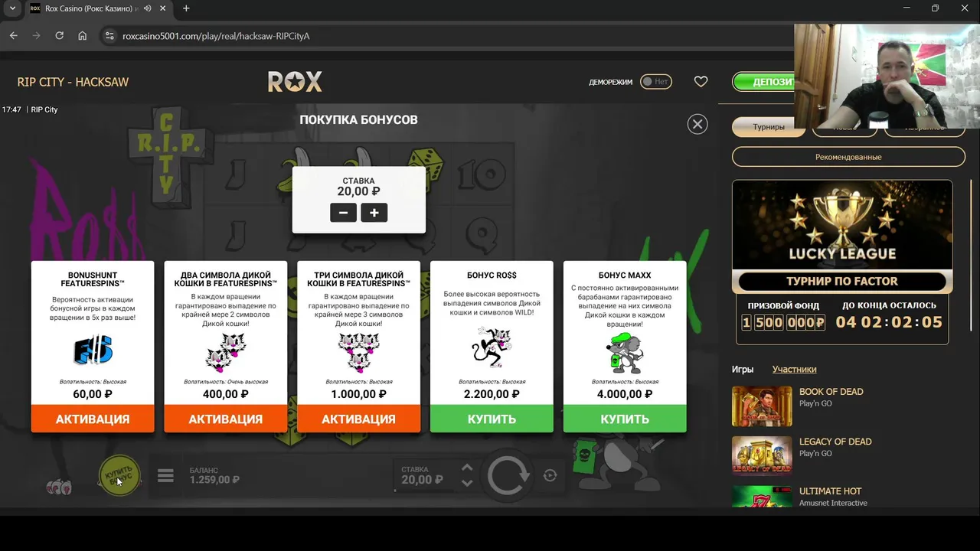Open the Lucky League tournament banner
Screen dimensions: 980x551
(x=842, y=236)
